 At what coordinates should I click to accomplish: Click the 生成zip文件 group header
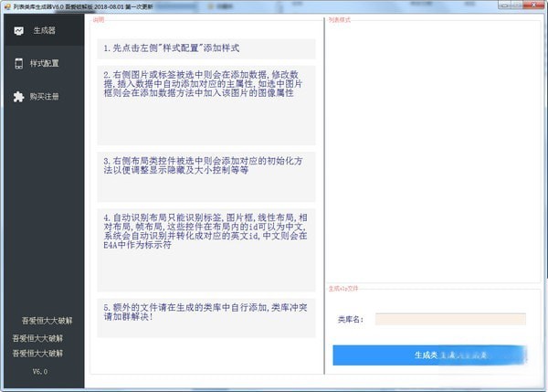343,289
